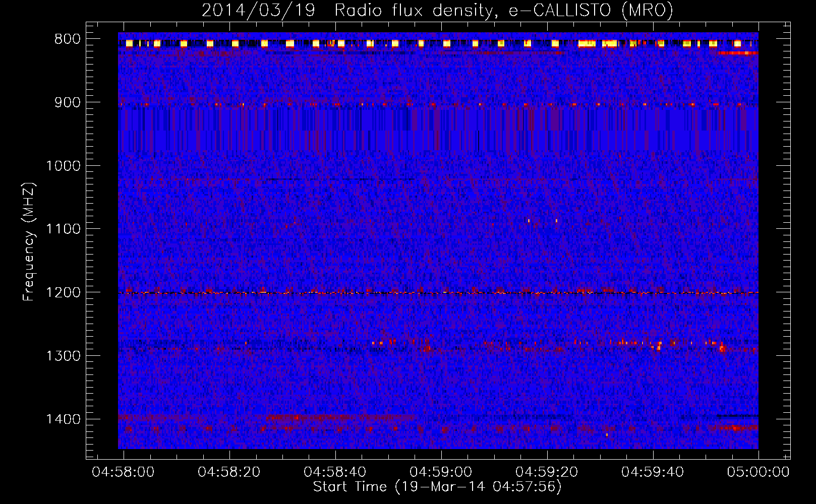Image resolution: width=816 pixels, height=504 pixels.
Task: Click the "Start Time (19-Mar-14 04:57:56)" axis label
Action: click(x=437, y=487)
